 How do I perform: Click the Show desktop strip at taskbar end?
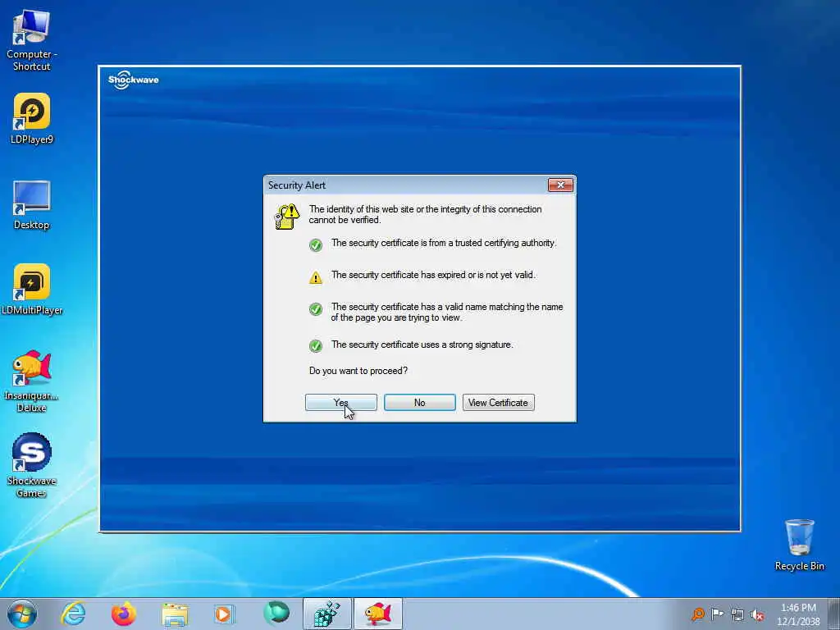[x=833, y=614]
